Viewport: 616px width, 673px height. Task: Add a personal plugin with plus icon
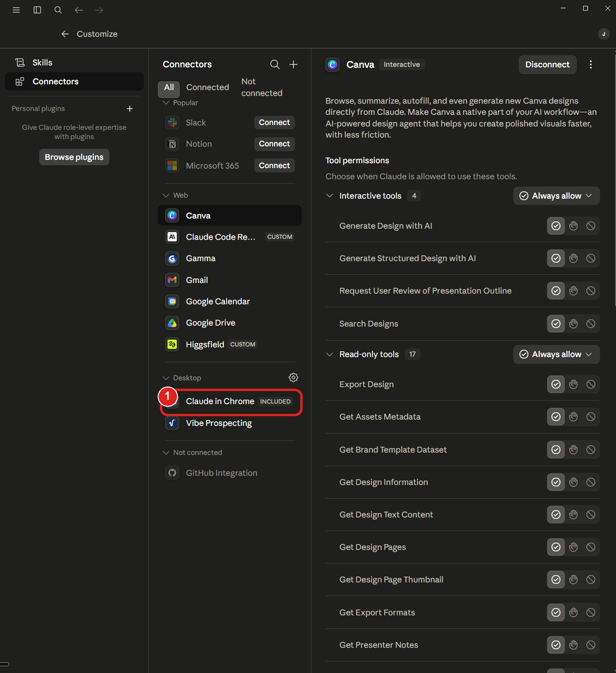130,109
